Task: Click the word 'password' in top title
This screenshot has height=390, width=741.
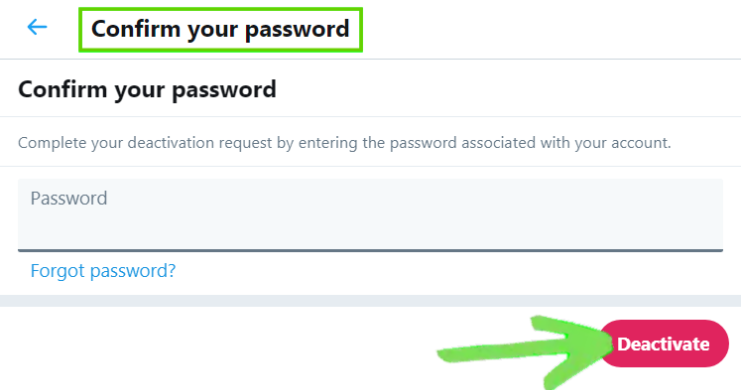Action: (x=297, y=30)
